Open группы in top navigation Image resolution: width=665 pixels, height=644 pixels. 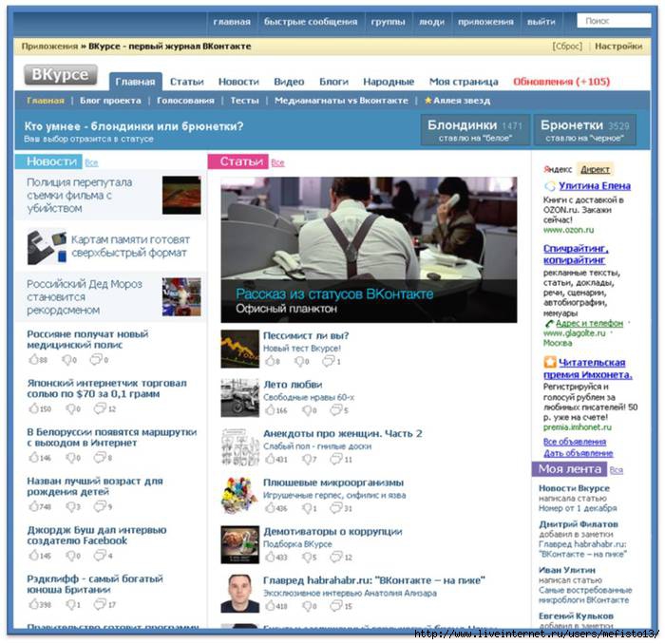[388, 22]
